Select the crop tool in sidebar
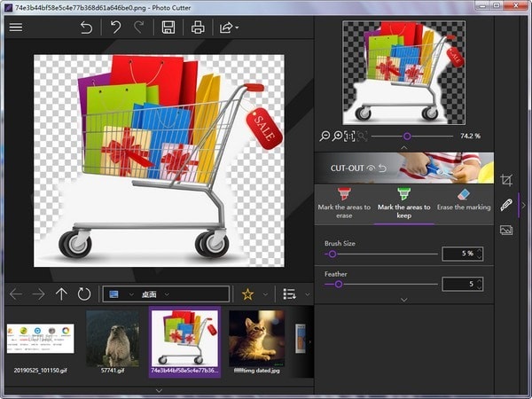 click(x=506, y=180)
